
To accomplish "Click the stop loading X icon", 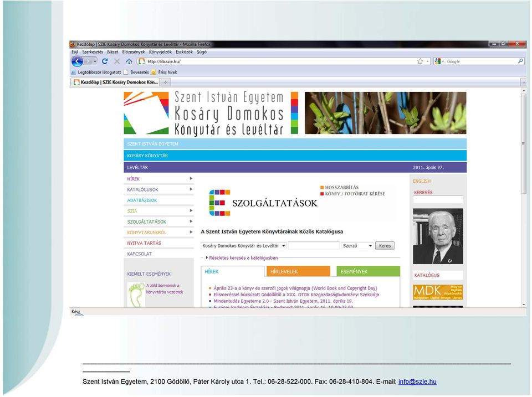I will (x=117, y=61).
